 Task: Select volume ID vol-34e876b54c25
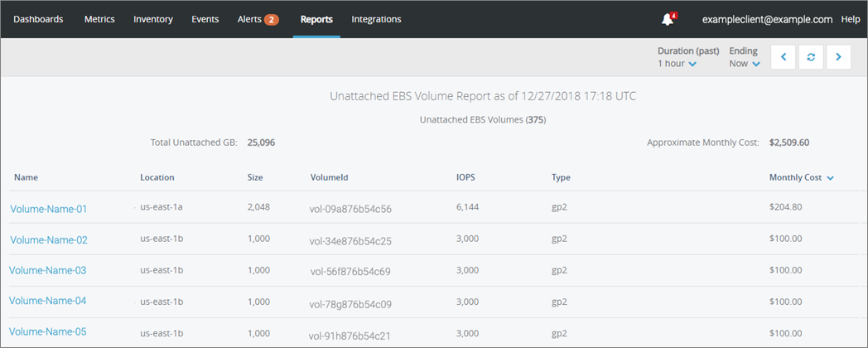351,241
